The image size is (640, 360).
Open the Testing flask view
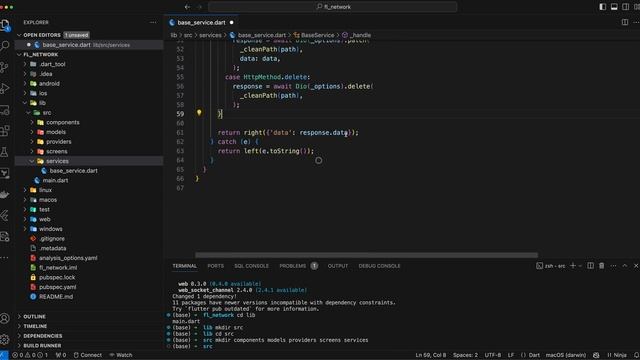(5, 152)
